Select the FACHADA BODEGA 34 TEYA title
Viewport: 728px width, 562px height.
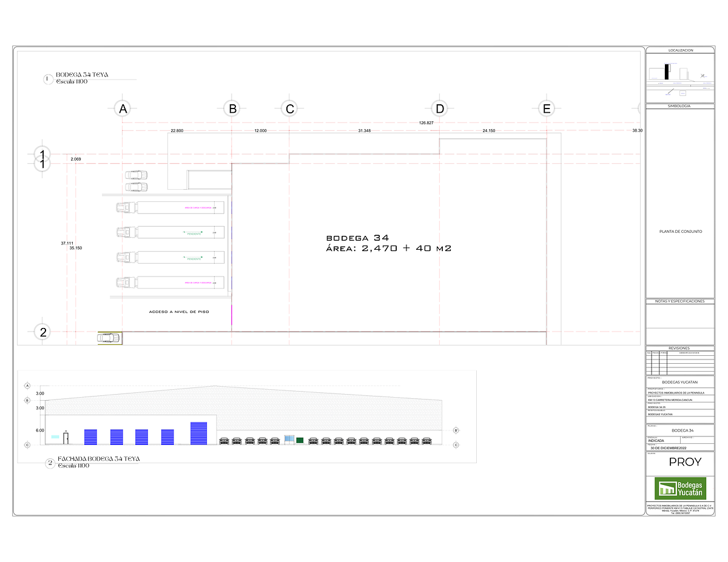[x=98, y=459]
